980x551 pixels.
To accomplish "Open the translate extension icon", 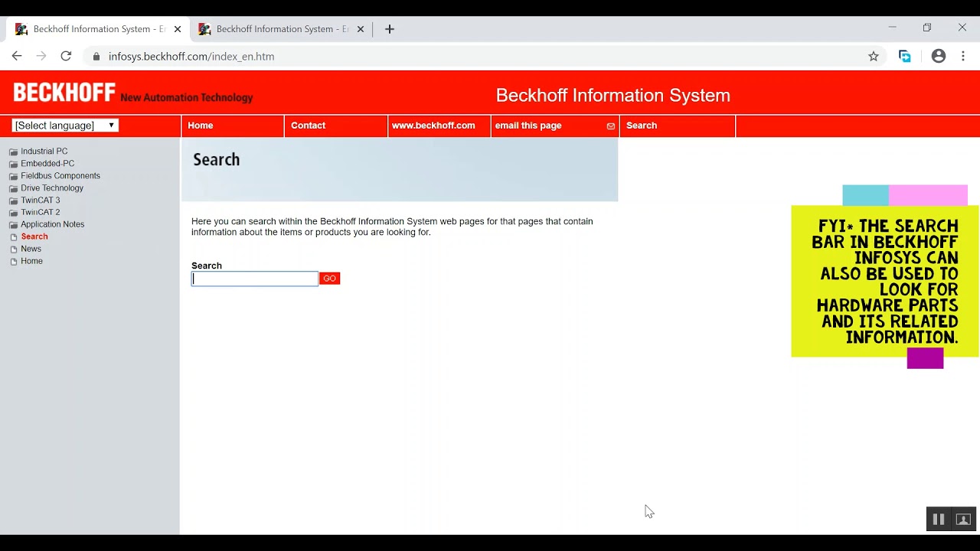I will (x=905, y=56).
